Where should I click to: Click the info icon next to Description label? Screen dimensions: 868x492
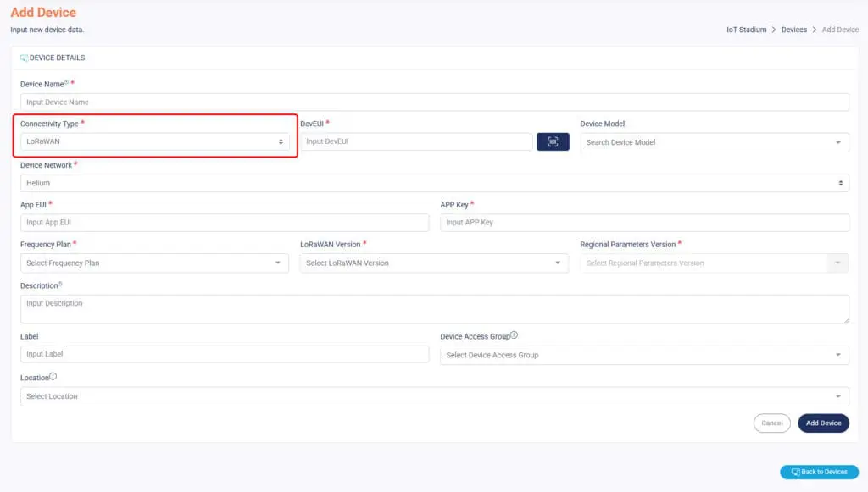pyautogui.click(x=60, y=285)
